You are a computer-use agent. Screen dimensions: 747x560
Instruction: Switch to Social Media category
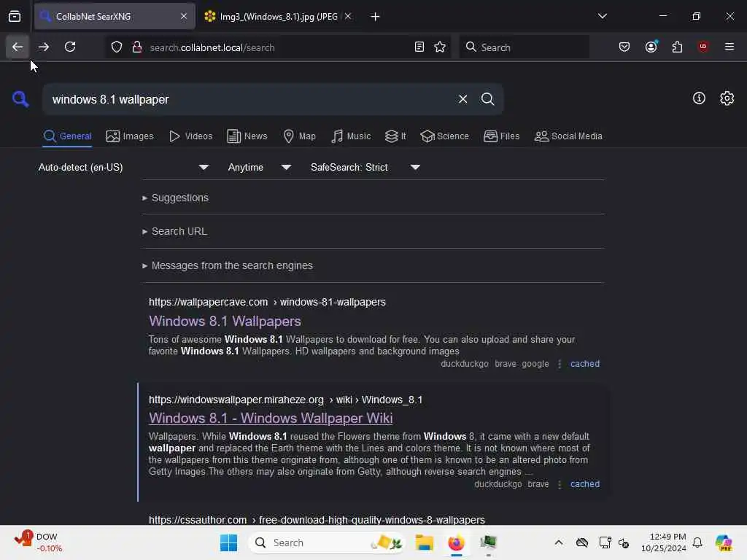(x=568, y=136)
